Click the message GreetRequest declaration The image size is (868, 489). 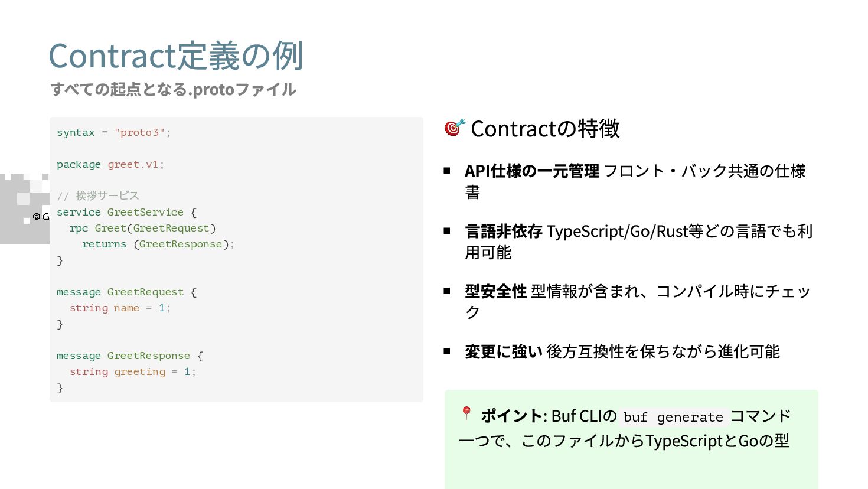[127, 292]
